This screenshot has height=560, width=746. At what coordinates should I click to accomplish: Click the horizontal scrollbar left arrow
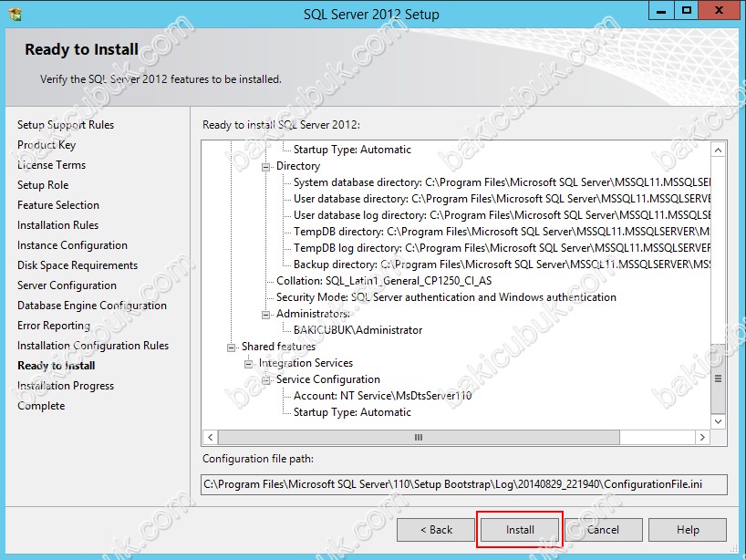click(210, 437)
